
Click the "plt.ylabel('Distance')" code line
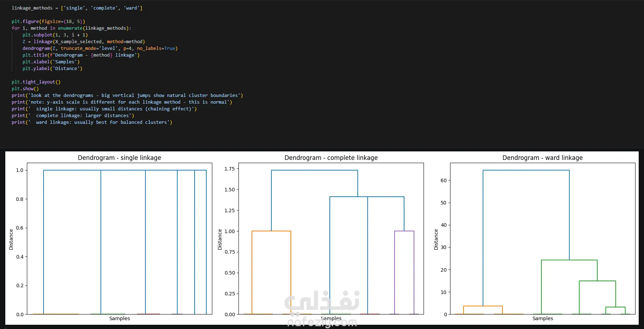click(x=52, y=68)
